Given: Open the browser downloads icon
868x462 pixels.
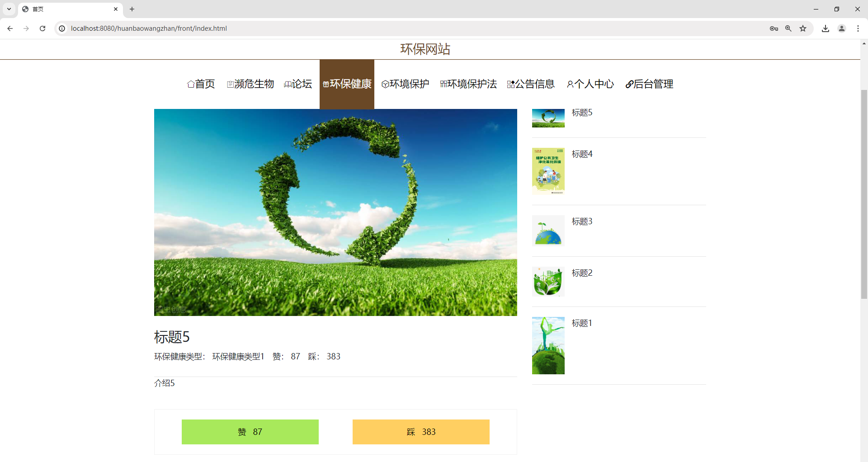Looking at the screenshot, I should pyautogui.click(x=826, y=28).
